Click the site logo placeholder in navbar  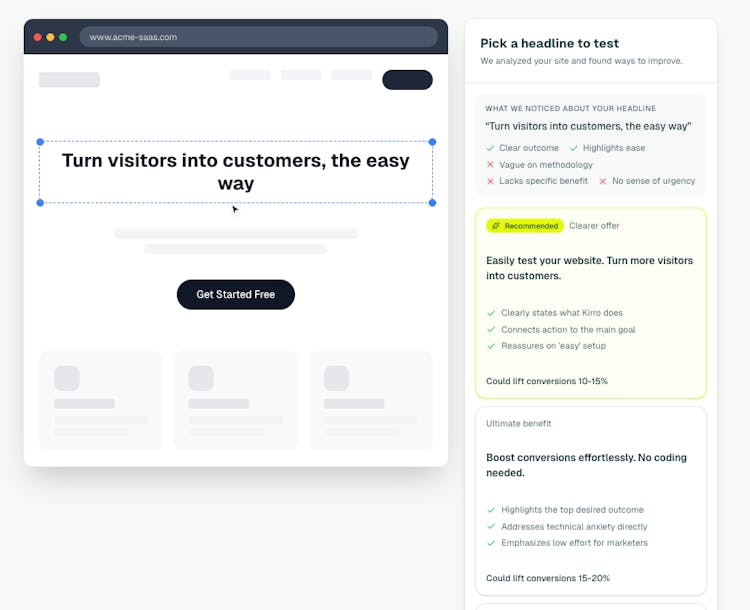(69, 80)
